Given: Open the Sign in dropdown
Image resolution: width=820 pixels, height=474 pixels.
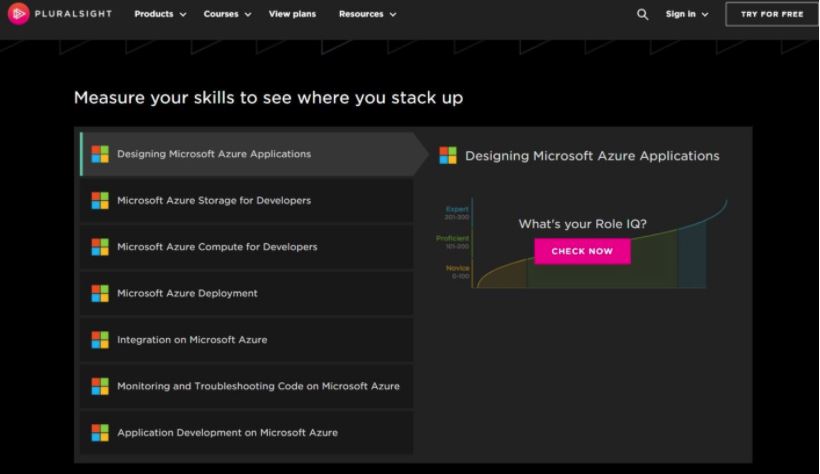Looking at the screenshot, I should 686,14.
